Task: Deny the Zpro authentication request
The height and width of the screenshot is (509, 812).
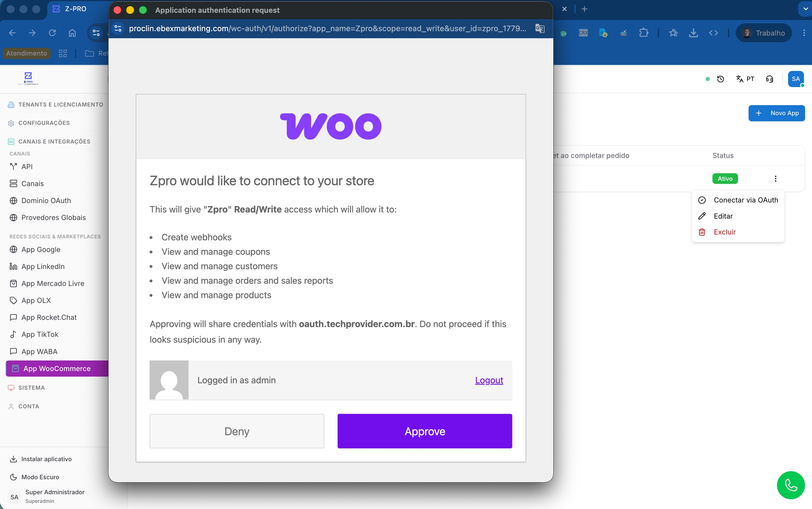Action: pos(237,431)
